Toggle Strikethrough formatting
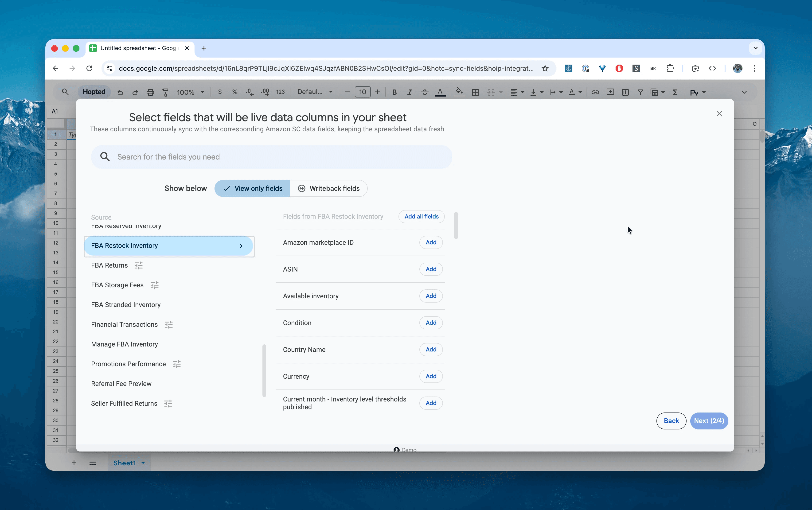This screenshot has width=812, height=510. [425, 92]
